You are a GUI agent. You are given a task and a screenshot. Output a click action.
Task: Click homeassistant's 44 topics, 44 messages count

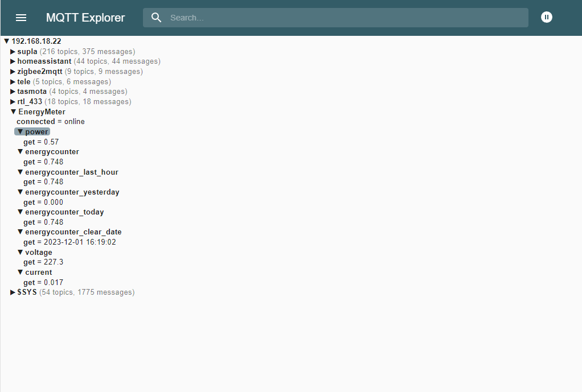point(117,61)
